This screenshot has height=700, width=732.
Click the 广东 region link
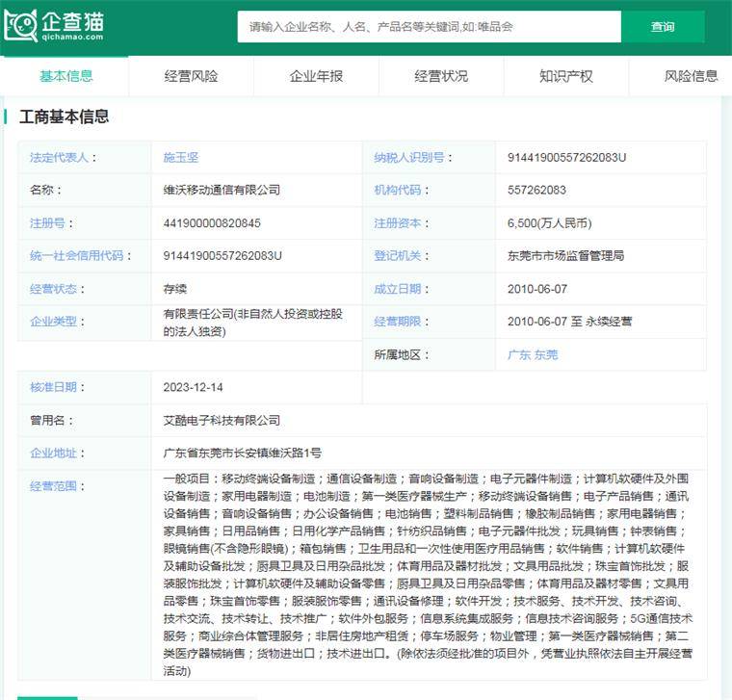[x=519, y=354]
